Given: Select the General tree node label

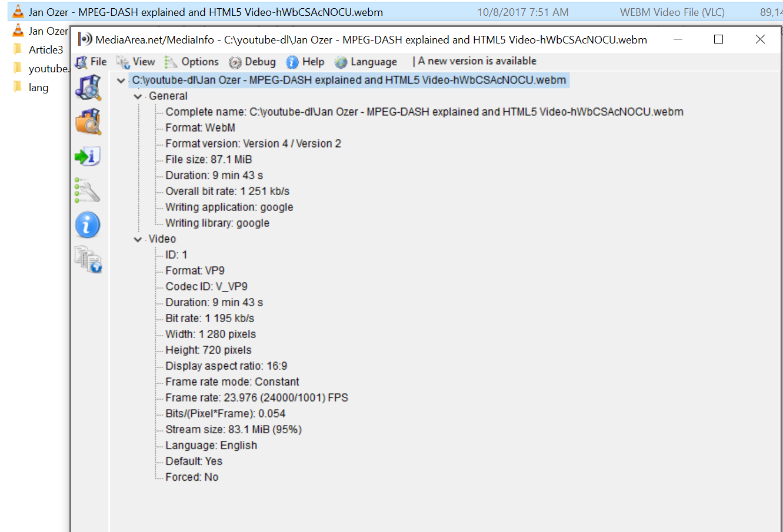Looking at the screenshot, I should pyautogui.click(x=168, y=96).
